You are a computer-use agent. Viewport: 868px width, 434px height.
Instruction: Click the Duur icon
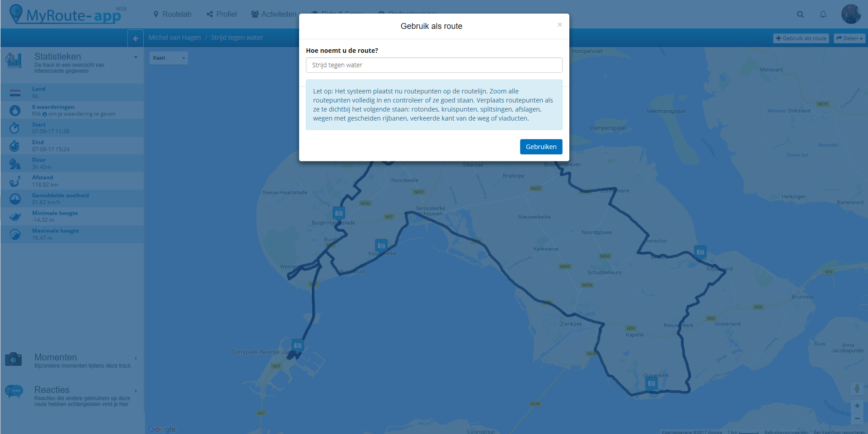pyautogui.click(x=15, y=163)
